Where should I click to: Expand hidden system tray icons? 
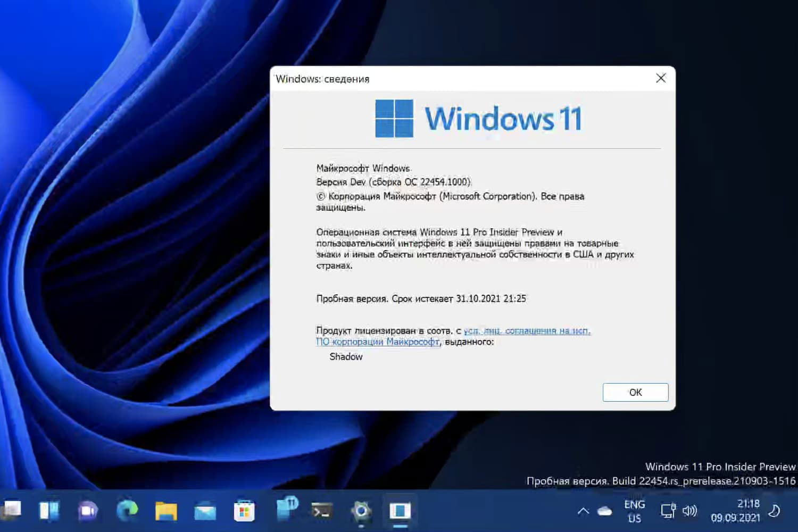pyautogui.click(x=584, y=511)
